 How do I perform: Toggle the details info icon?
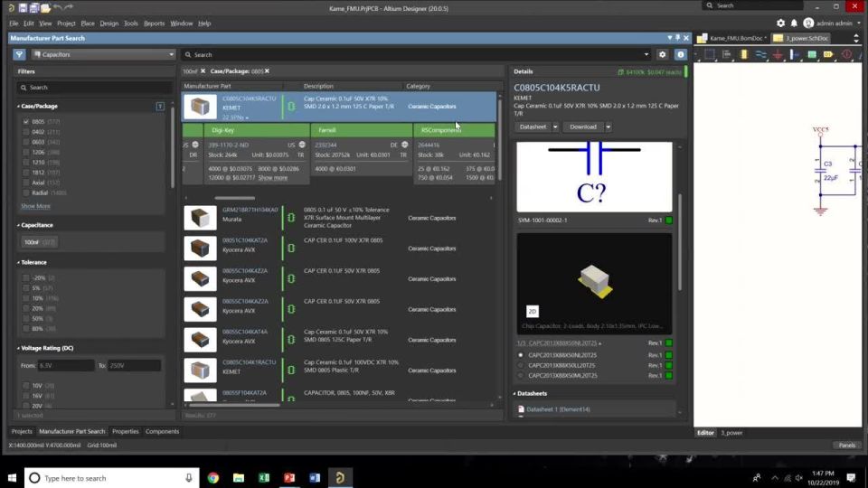pos(680,55)
